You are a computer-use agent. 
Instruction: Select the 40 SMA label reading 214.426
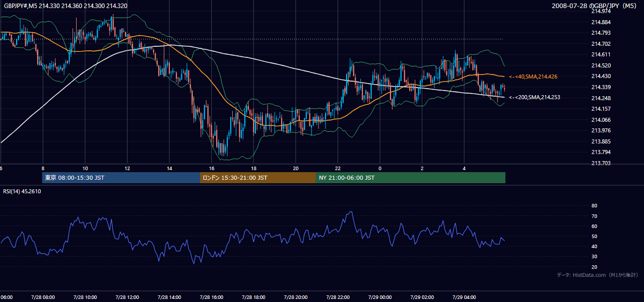[x=534, y=77]
